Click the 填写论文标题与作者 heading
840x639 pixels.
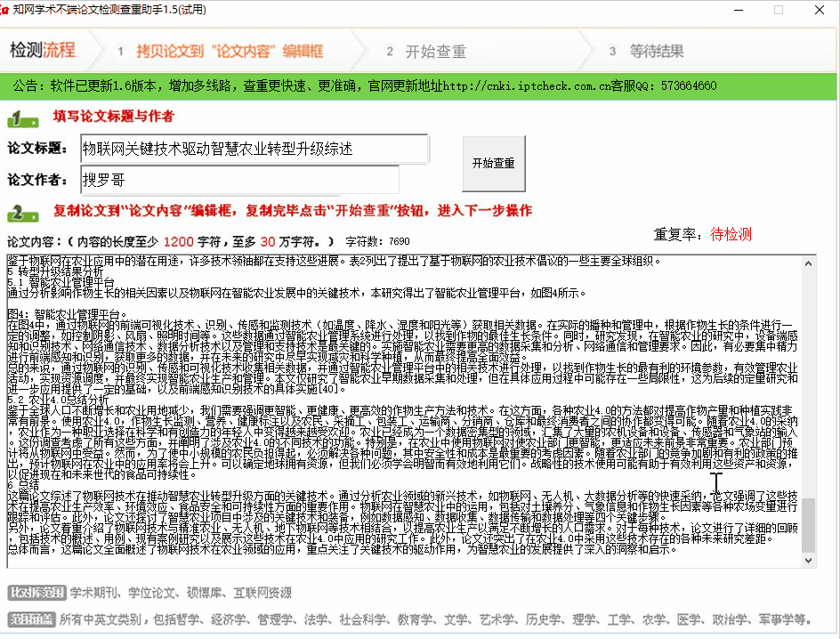point(114,117)
